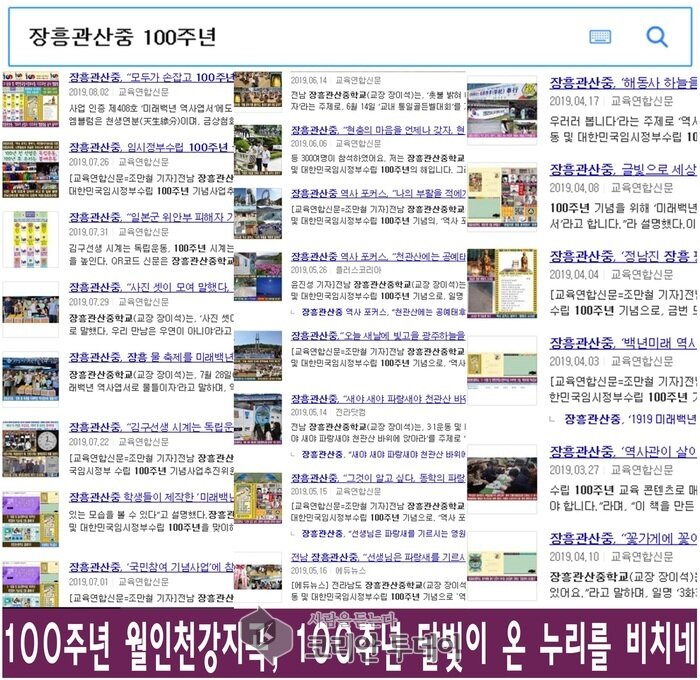Click the magnifier search icon
Image resolution: width=700 pixels, height=680 pixels.
coord(657,37)
